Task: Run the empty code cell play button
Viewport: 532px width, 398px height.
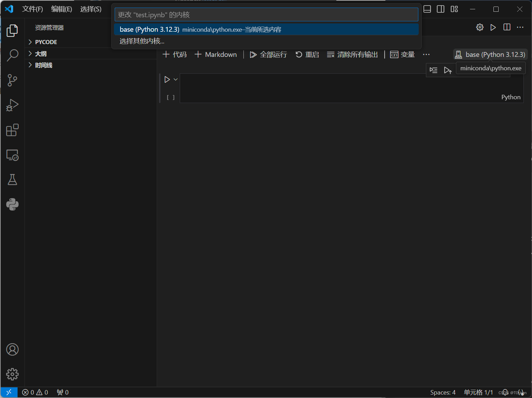Action: point(168,79)
